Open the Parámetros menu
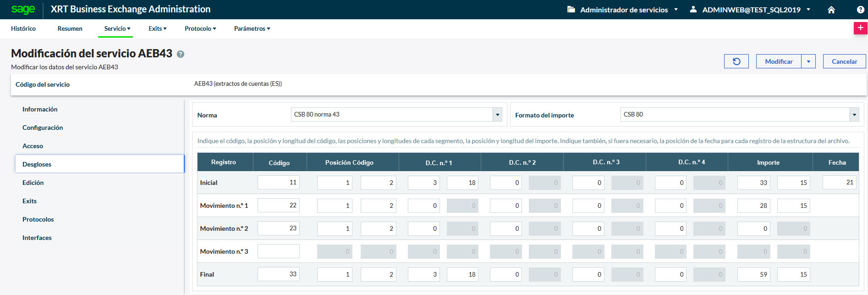This screenshot has height=295, width=868. tap(252, 28)
